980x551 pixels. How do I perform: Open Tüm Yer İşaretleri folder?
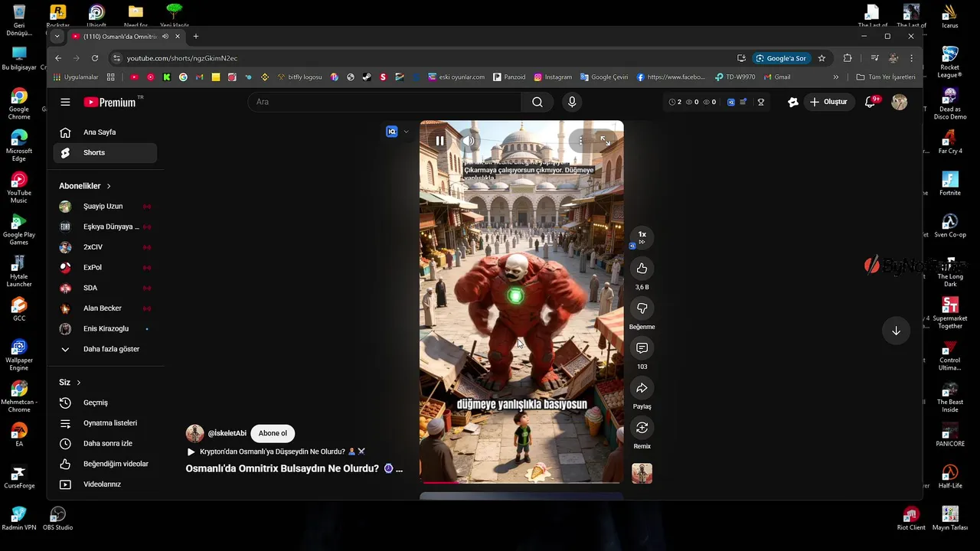click(886, 77)
